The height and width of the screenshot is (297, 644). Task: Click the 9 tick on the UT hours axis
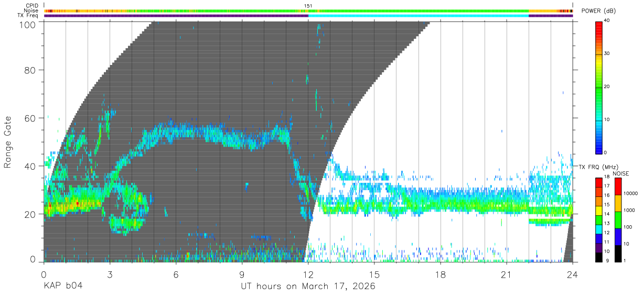point(242,274)
